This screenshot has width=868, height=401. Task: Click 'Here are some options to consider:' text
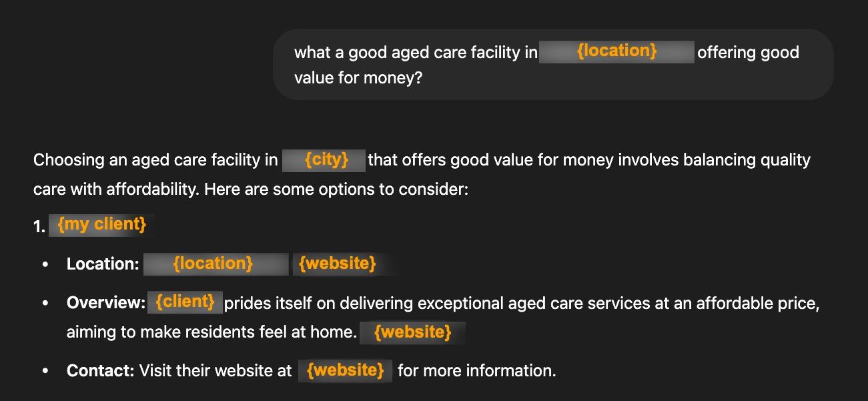tap(336, 189)
